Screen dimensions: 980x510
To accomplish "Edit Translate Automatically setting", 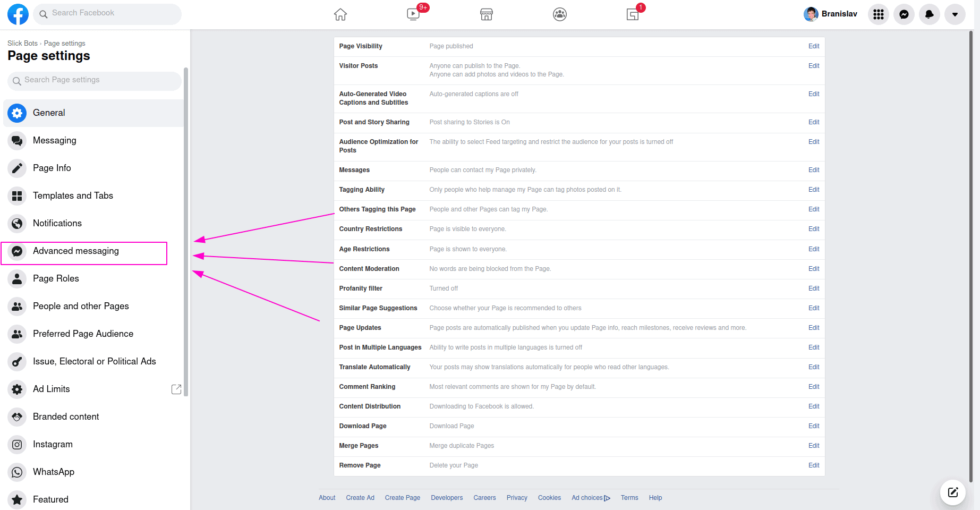I will coord(814,367).
